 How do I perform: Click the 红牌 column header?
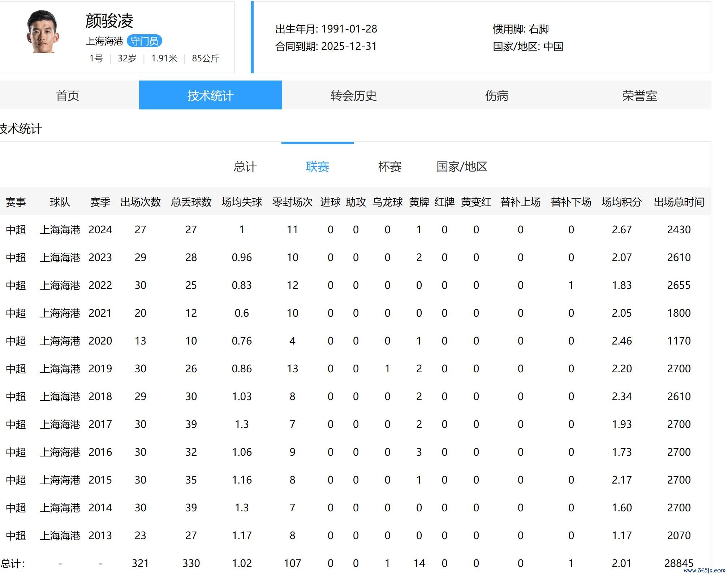pyautogui.click(x=444, y=202)
